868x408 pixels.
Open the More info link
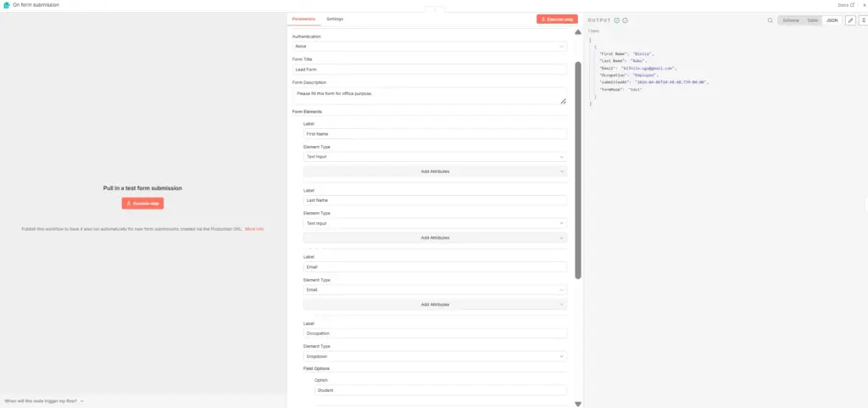(x=254, y=229)
